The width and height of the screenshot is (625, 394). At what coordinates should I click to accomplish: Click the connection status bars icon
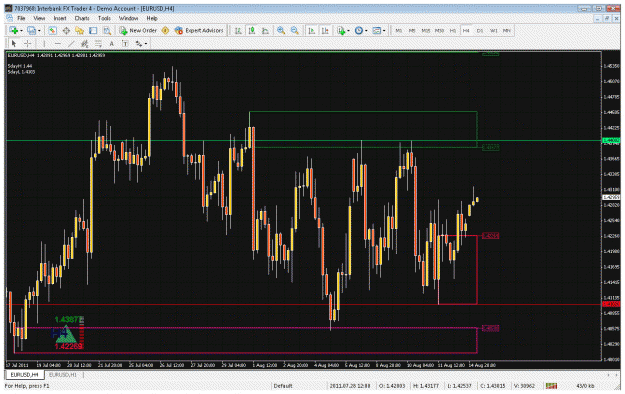point(551,386)
